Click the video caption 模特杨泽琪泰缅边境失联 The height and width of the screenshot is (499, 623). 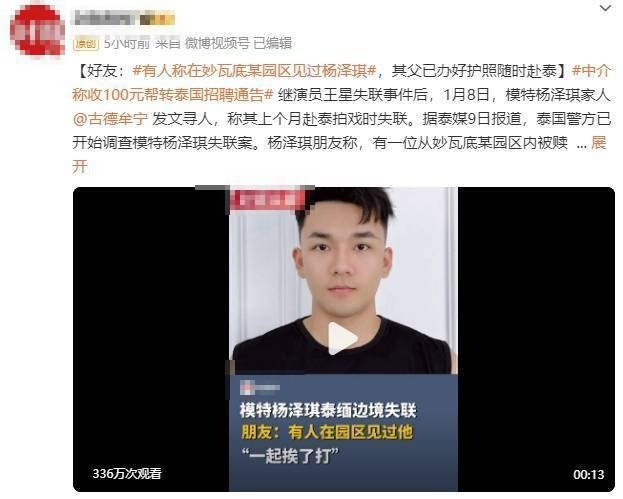(328, 410)
